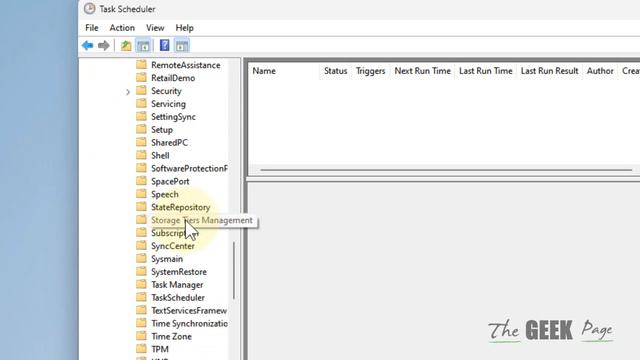This screenshot has height=360, width=640.
Task: Click the tree pane vertical scrollbar thumb
Action: 234,270
